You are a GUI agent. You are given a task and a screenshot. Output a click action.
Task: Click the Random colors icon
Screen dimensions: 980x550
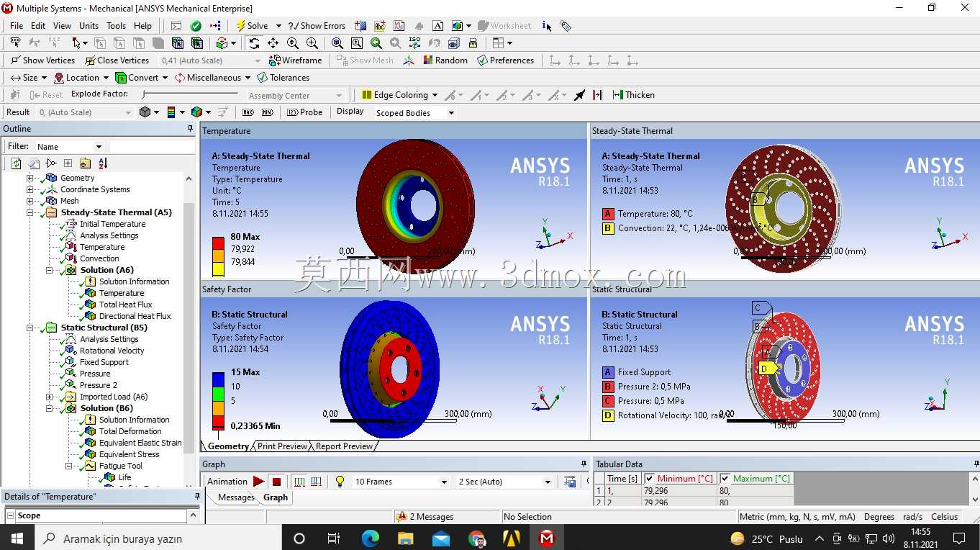(445, 60)
